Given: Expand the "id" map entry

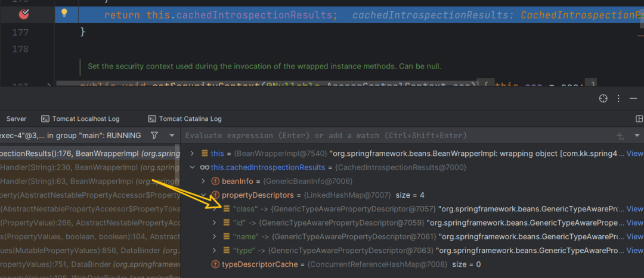Looking at the screenshot, I should (214, 223).
